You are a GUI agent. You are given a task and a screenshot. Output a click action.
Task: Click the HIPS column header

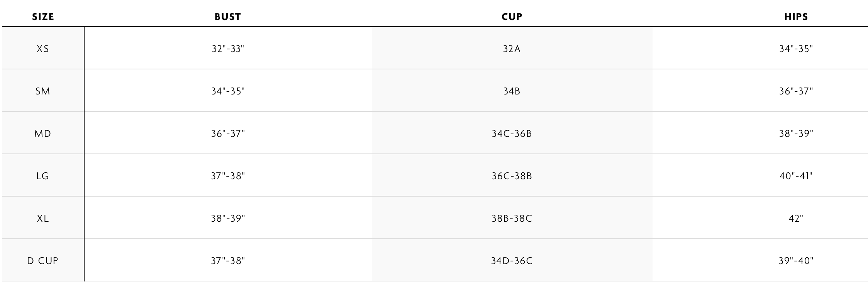click(x=796, y=17)
